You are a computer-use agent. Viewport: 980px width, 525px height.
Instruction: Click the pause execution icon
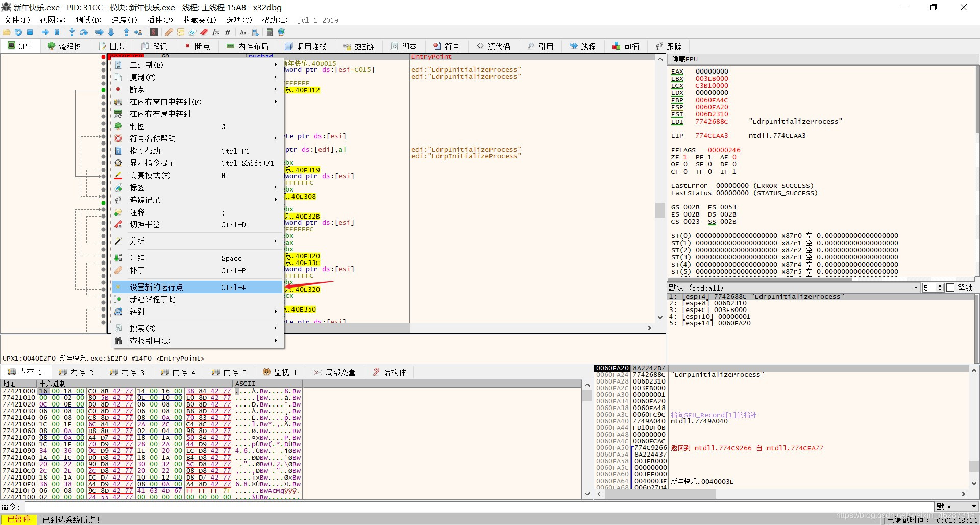click(57, 32)
